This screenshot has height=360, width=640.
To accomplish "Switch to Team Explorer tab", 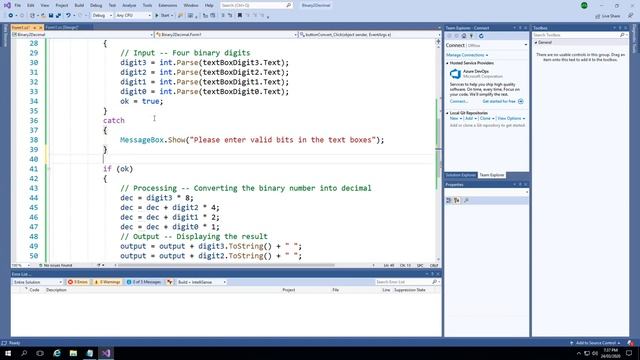I will click(x=491, y=175).
